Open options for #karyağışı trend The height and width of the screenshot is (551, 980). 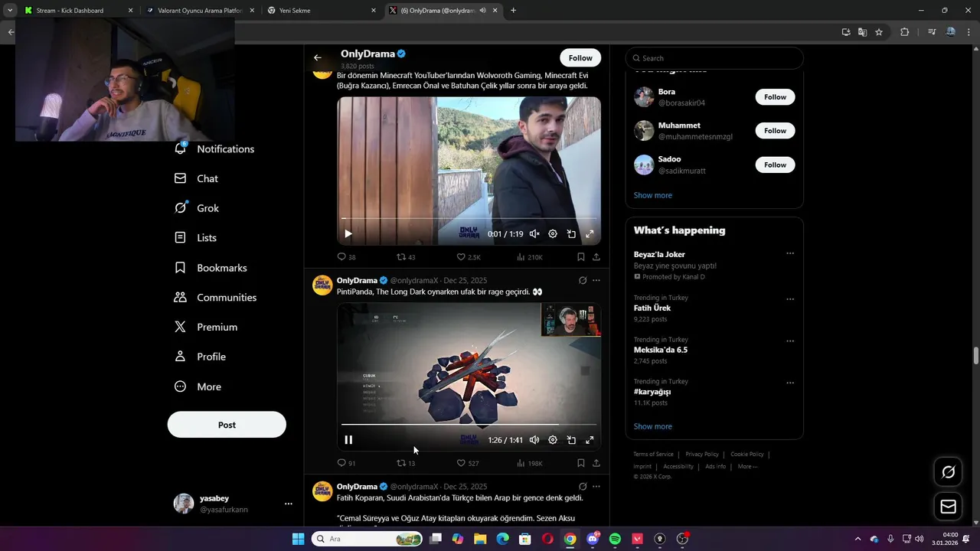(790, 383)
